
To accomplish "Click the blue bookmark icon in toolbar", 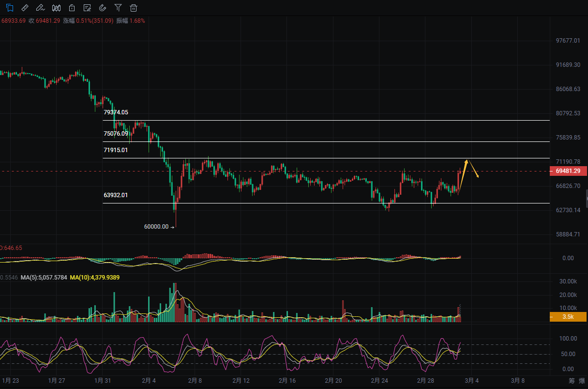I will tap(10, 8).
